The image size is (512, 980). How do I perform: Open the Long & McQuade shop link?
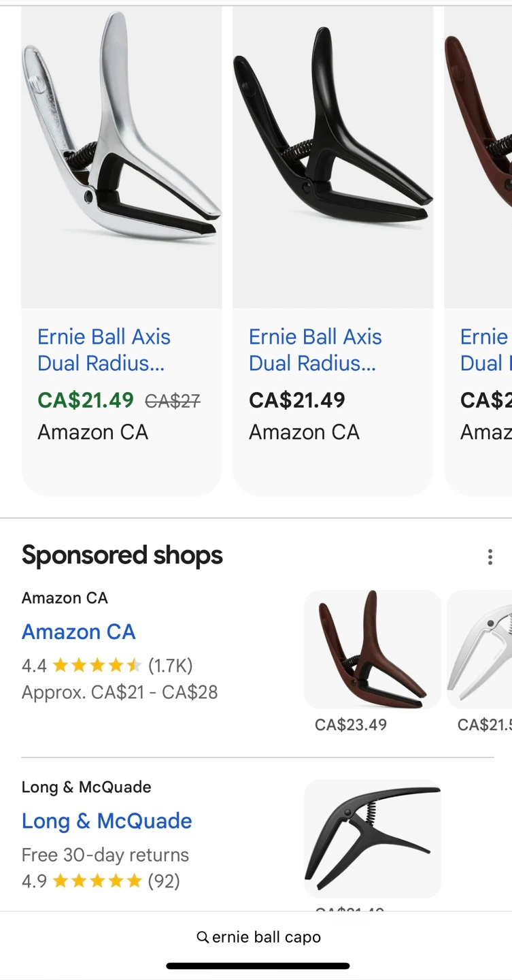[107, 821]
